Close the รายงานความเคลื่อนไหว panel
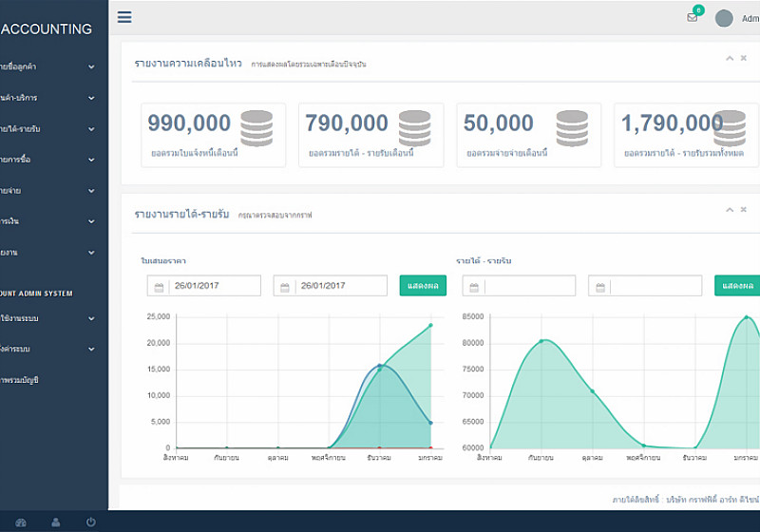The image size is (760, 532). click(744, 58)
